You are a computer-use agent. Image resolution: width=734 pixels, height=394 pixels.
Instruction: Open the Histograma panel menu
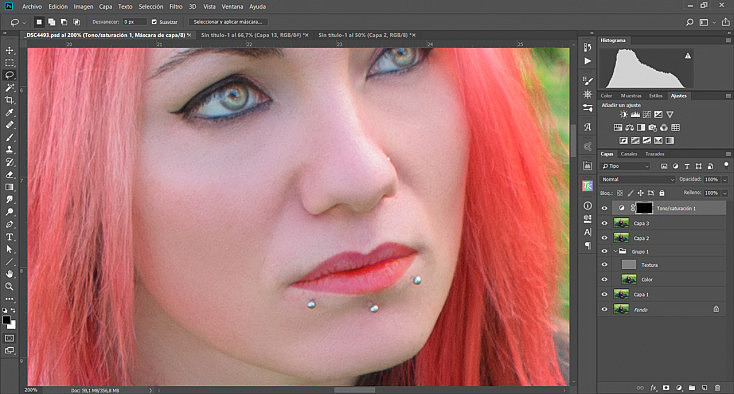[x=728, y=41]
